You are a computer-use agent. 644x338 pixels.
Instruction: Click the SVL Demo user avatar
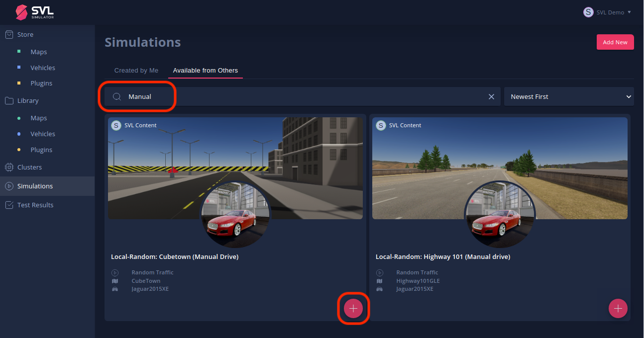[x=588, y=12]
